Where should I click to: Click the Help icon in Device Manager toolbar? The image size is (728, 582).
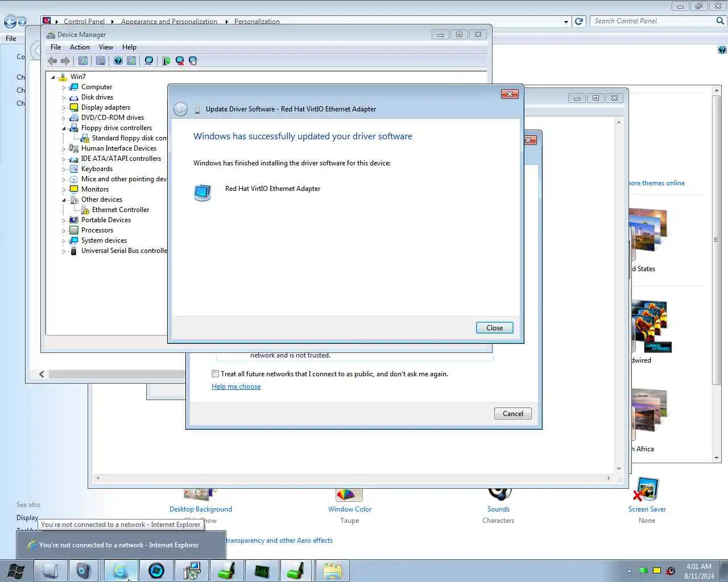(118, 61)
